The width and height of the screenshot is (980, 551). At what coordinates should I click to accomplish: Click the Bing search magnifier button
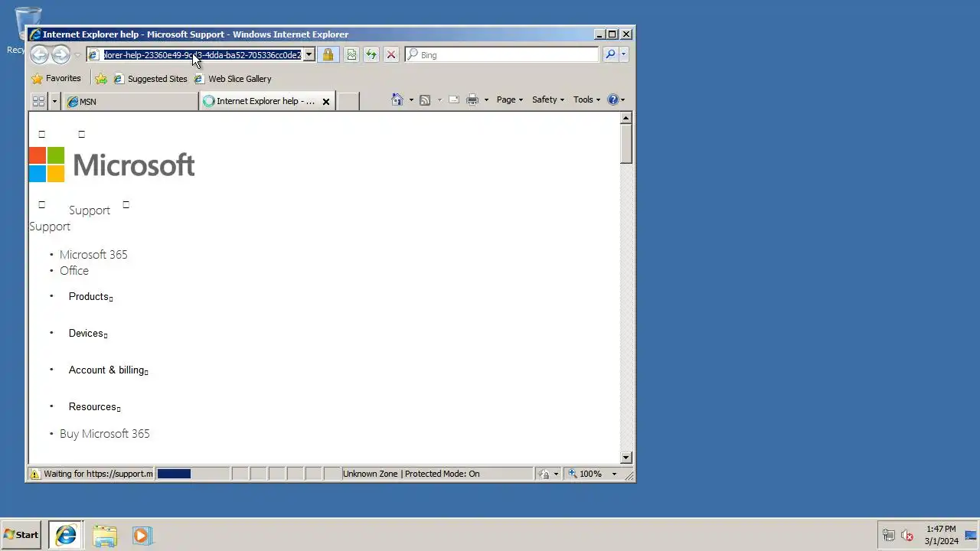pos(610,54)
